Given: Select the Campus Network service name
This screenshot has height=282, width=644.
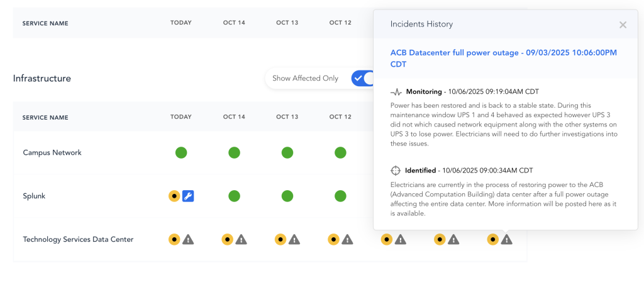Looking at the screenshot, I should [52, 152].
